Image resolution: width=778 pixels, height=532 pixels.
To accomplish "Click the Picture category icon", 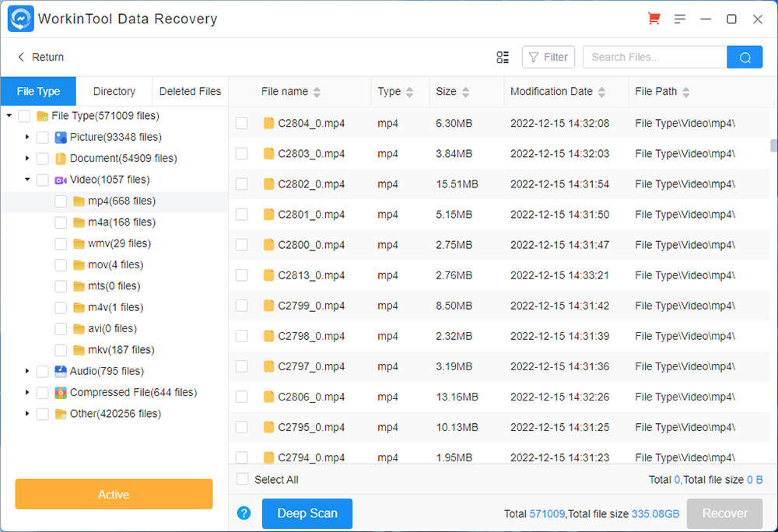I will click(x=61, y=138).
